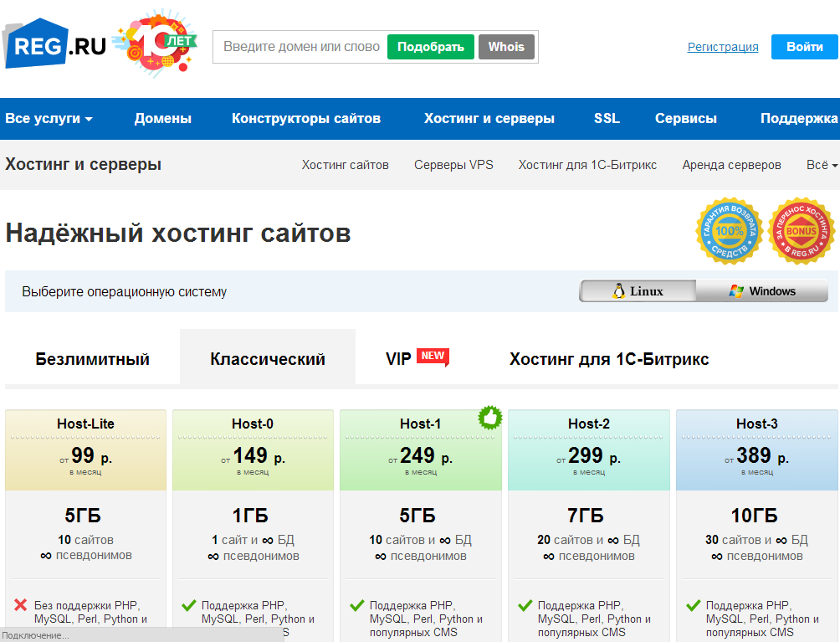
Task: Follow the Регистрация link
Action: [723, 47]
